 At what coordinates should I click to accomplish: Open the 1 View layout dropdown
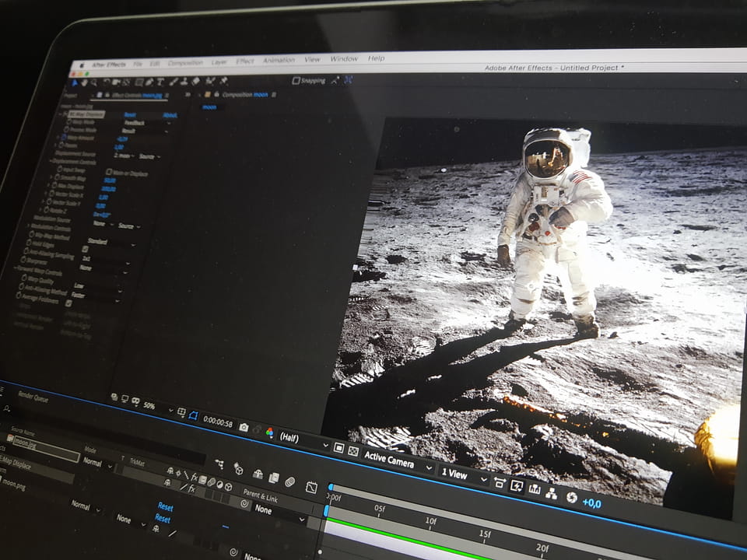tap(461, 474)
